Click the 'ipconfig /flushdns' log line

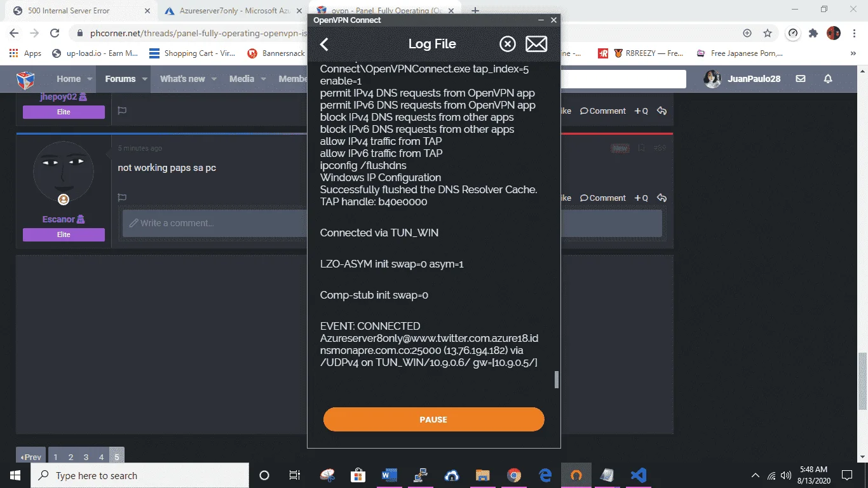(363, 165)
